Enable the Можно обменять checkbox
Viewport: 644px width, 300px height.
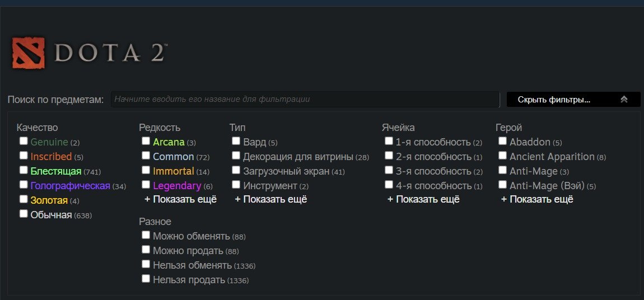click(146, 235)
